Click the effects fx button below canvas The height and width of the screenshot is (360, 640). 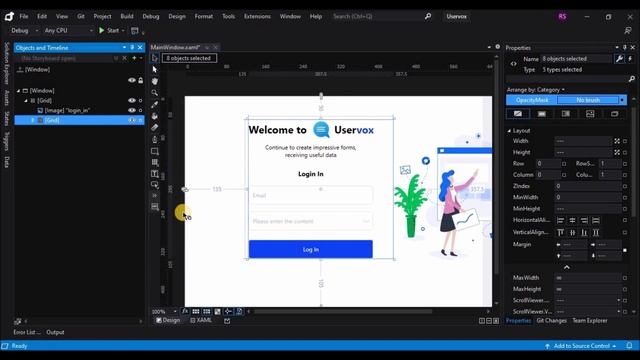point(185,311)
